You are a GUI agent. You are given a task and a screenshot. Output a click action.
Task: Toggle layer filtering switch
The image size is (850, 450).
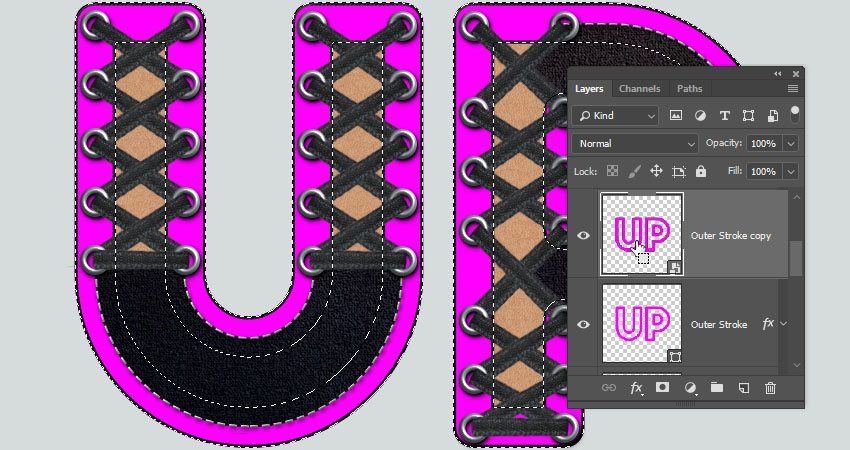[795, 115]
